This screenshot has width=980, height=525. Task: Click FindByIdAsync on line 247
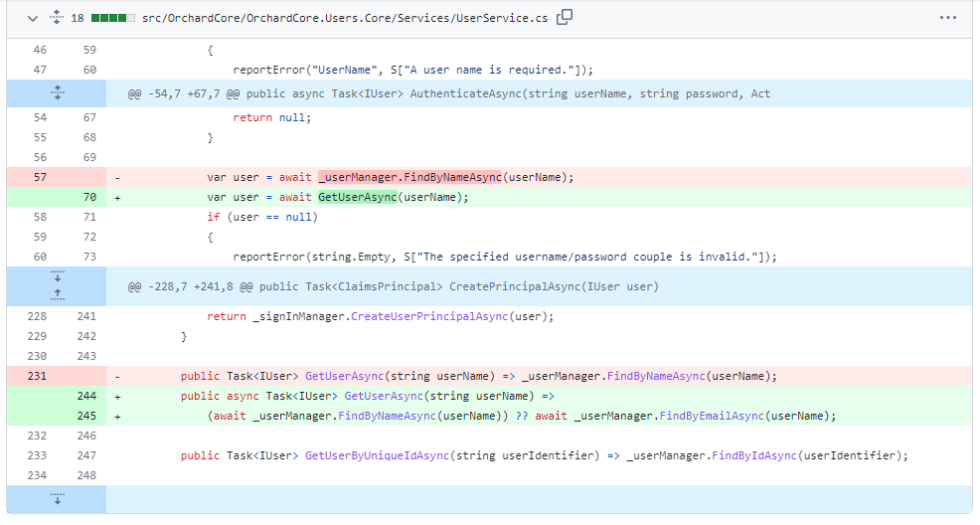[754, 456]
